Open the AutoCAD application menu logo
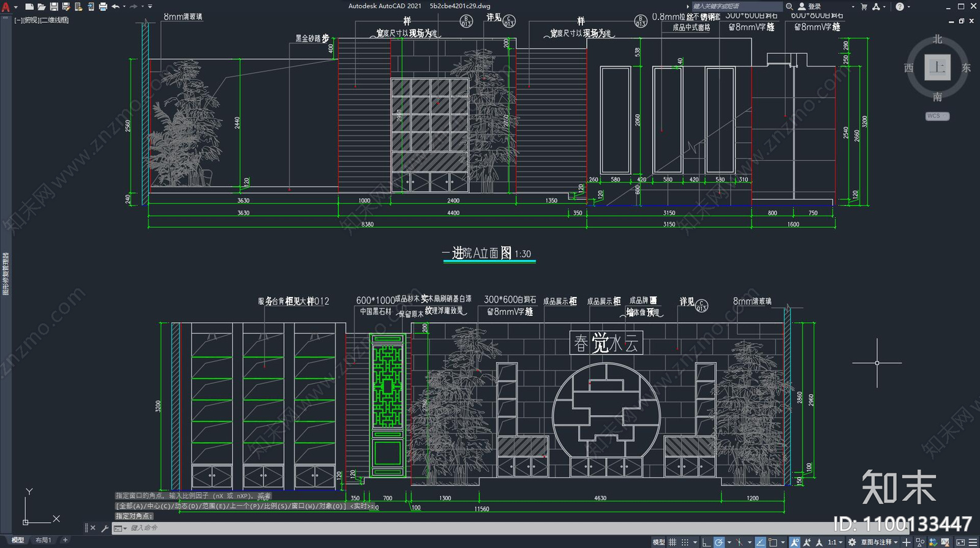Screen dimensions: 980x548 click(x=6, y=7)
